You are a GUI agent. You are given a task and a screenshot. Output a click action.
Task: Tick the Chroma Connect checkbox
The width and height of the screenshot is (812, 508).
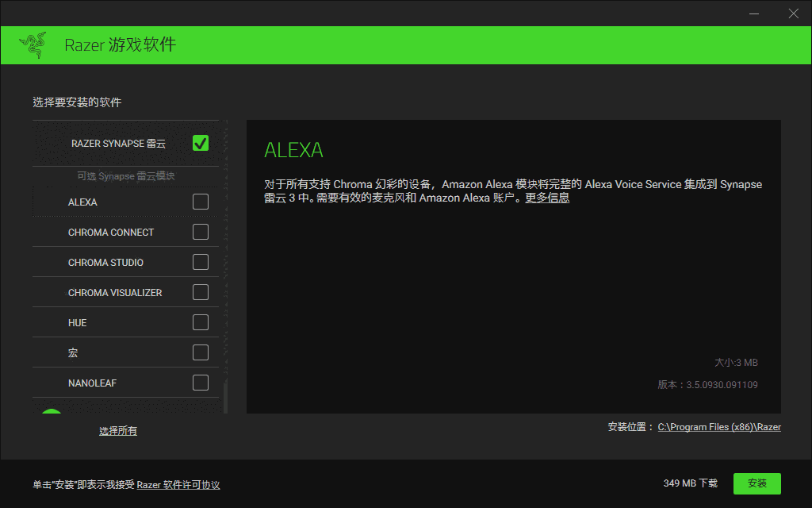tap(201, 232)
